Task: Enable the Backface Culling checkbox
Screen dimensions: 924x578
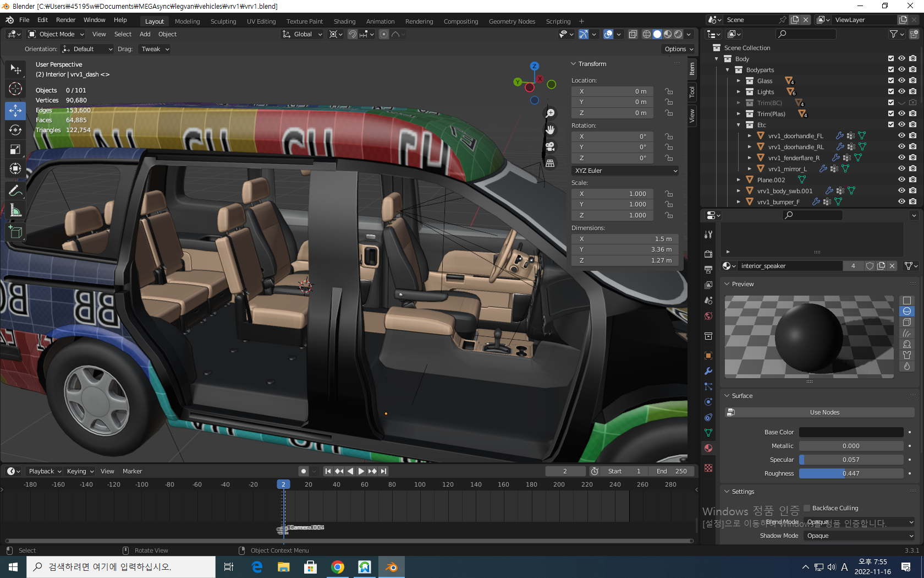Action: (x=807, y=508)
